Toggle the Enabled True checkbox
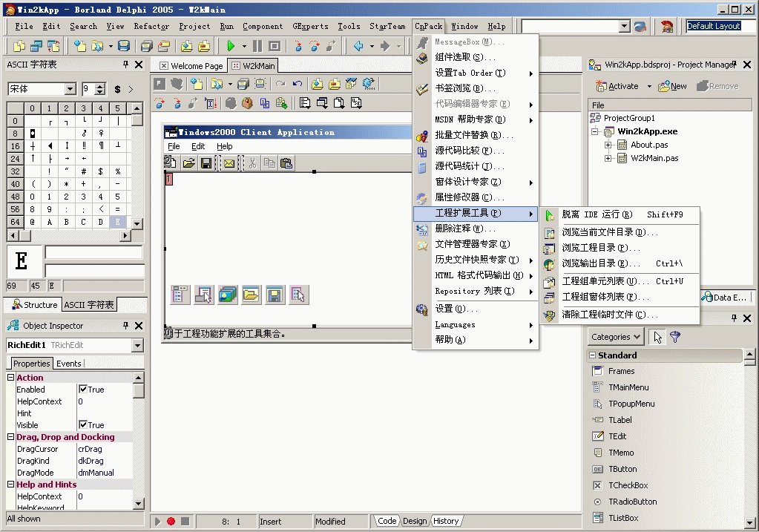759x532 pixels. pyautogui.click(x=83, y=390)
